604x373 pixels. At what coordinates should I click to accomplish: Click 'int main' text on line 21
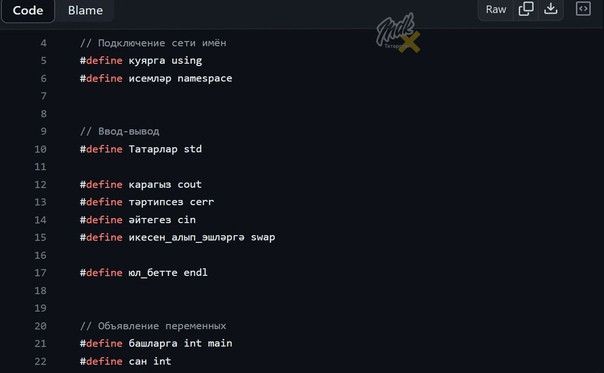pos(208,343)
